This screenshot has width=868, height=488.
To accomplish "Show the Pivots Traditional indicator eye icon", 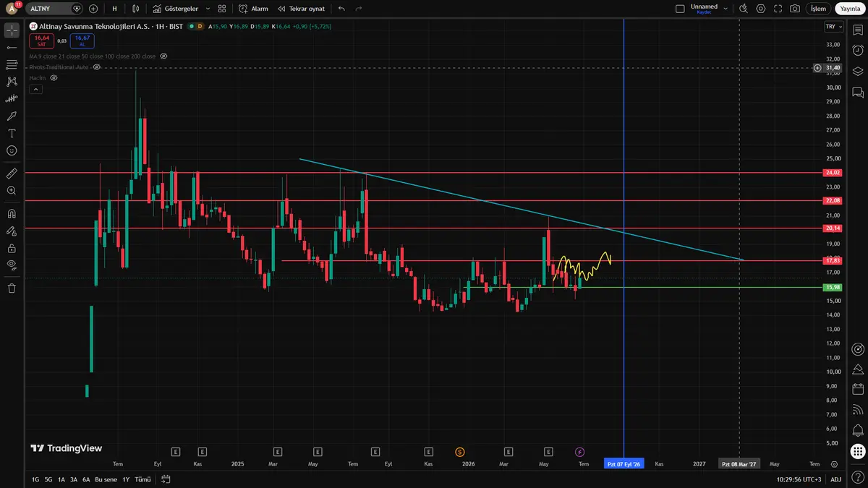I will [x=96, y=67].
